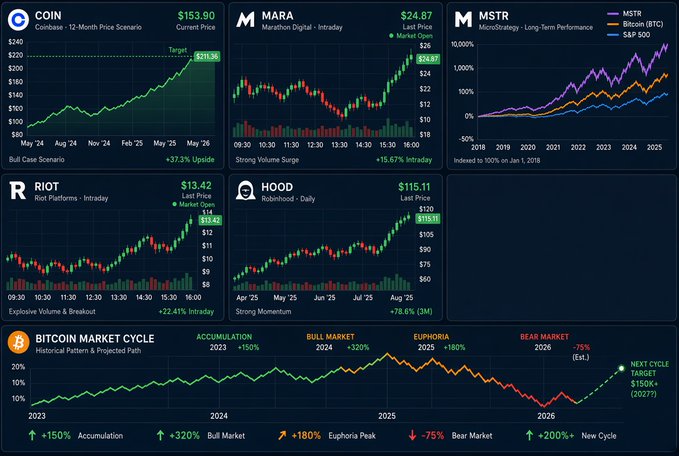Click the 09:30 axis label on RIOT chart
Screen dimensions: 679x456
[x=16, y=298]
